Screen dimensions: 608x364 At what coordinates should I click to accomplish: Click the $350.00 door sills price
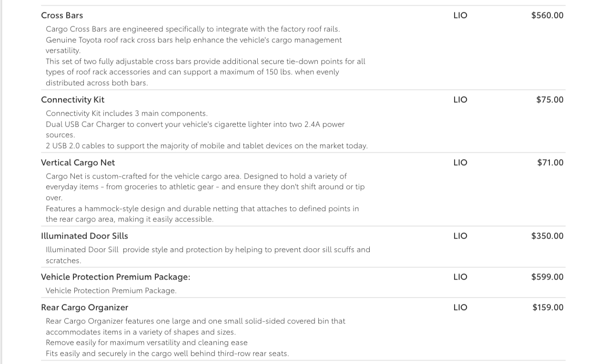547,236
